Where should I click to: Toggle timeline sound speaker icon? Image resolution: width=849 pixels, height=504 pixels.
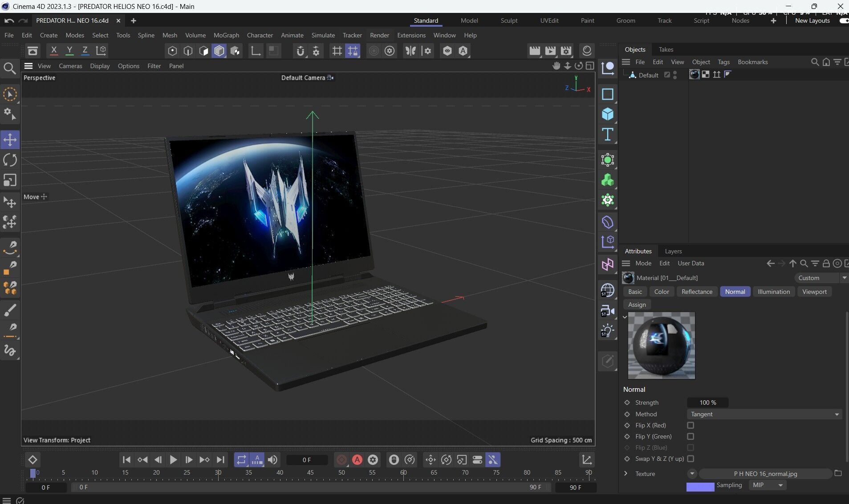[x=272, y=460]
